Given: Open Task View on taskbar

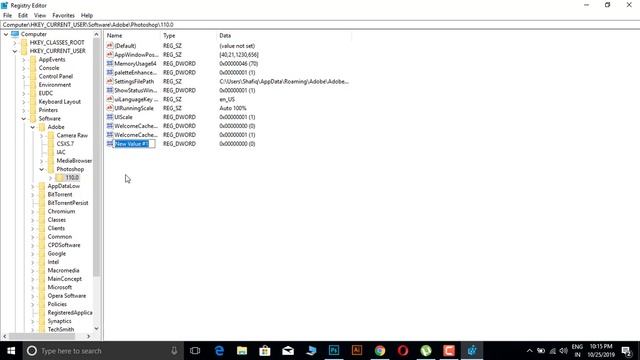Looking at the screenshot, I should pyautogui.click(x=195, y=351).
